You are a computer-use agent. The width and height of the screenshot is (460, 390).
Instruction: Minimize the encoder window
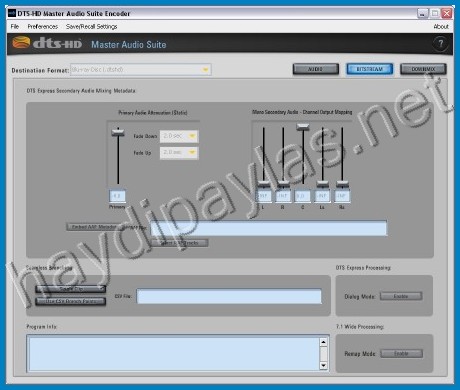point(423,14)
